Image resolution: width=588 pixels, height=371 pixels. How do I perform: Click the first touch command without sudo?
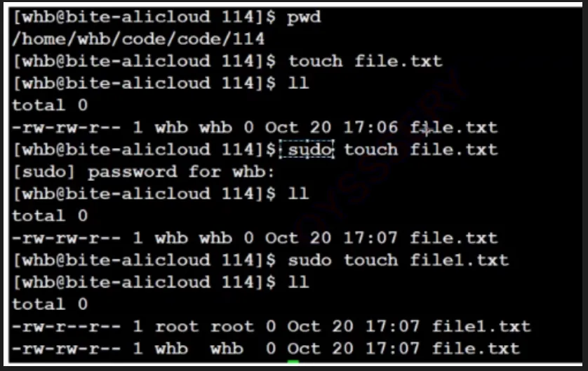pos(315,61)
